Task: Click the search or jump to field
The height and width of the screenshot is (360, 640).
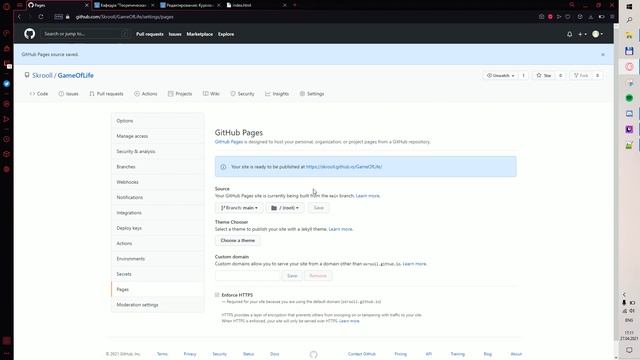Action: [85, 34]
